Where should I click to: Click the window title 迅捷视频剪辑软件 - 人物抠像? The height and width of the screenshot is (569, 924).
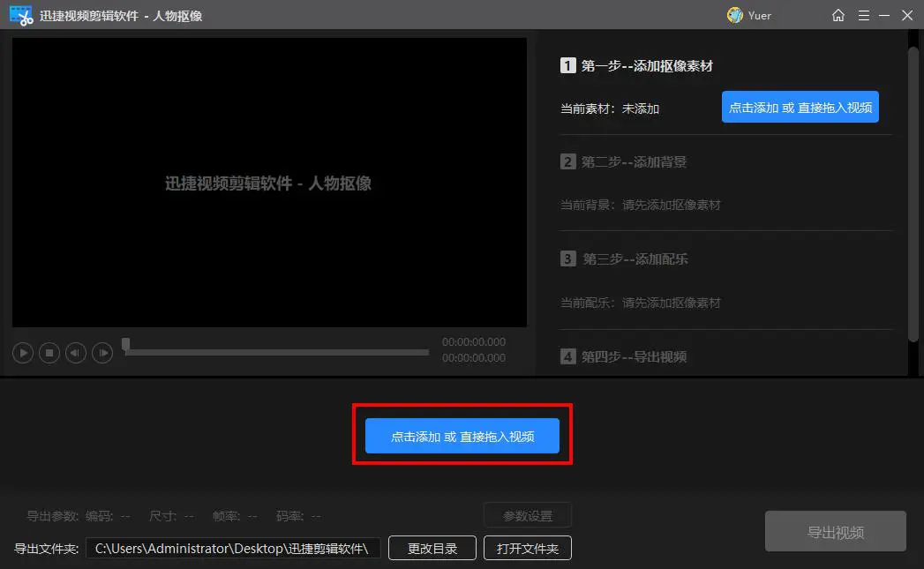[x=121, y=16]
